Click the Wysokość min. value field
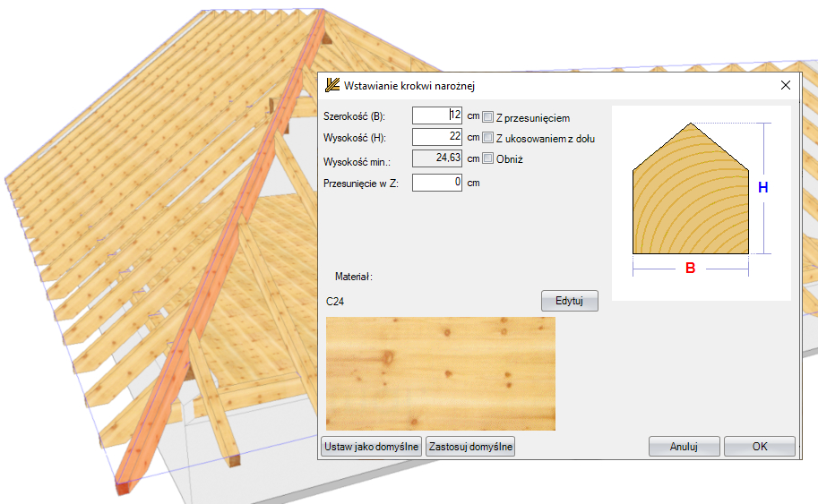 (437, 158)
